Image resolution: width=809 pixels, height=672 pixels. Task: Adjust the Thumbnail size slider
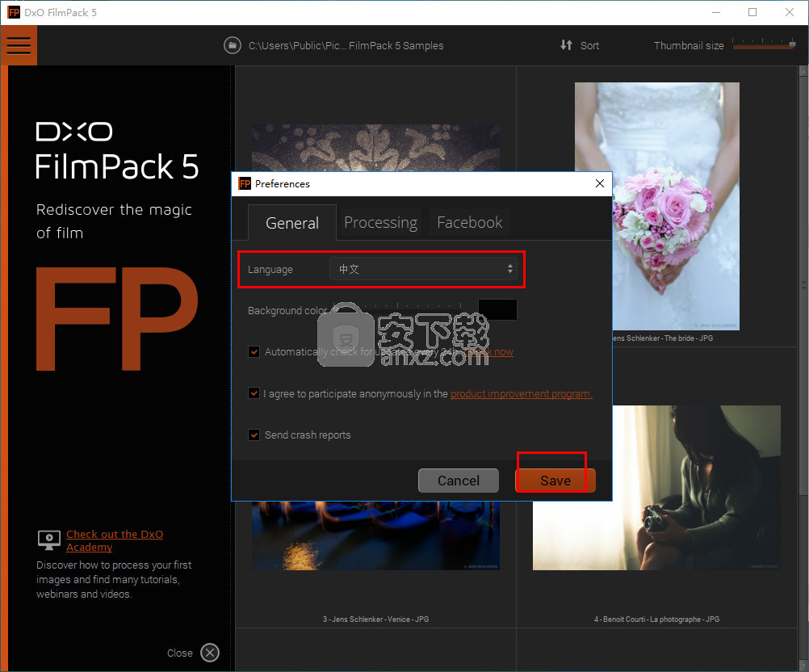click(764, 44)
